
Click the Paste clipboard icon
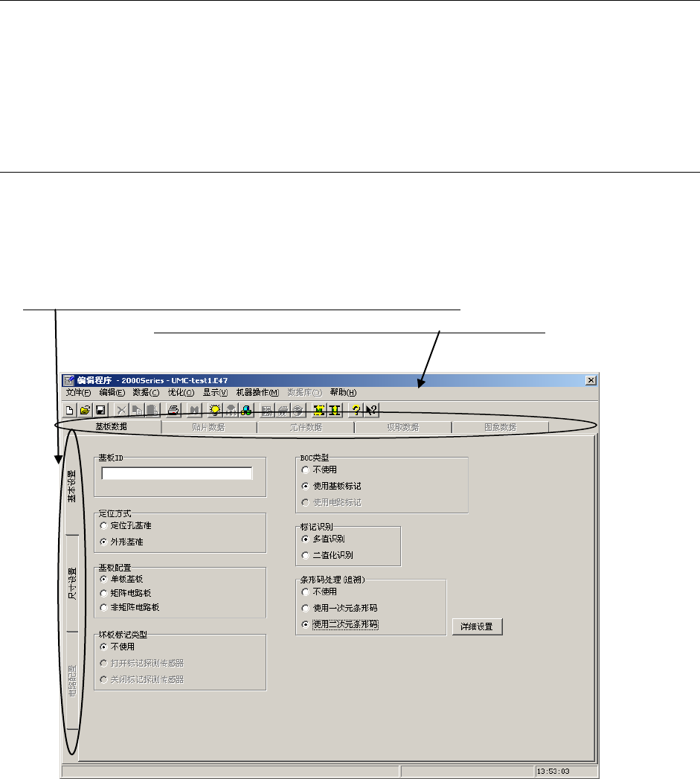click(x=152, y=411)
